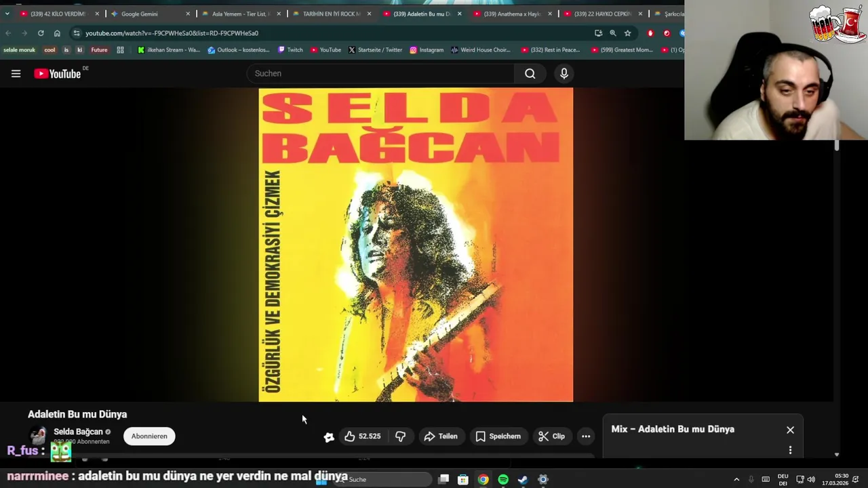The image size is (868, 488).
Task: Open the Selda Bağcan channel avatar
Action: pyautogui.click(x=39, y=435)
